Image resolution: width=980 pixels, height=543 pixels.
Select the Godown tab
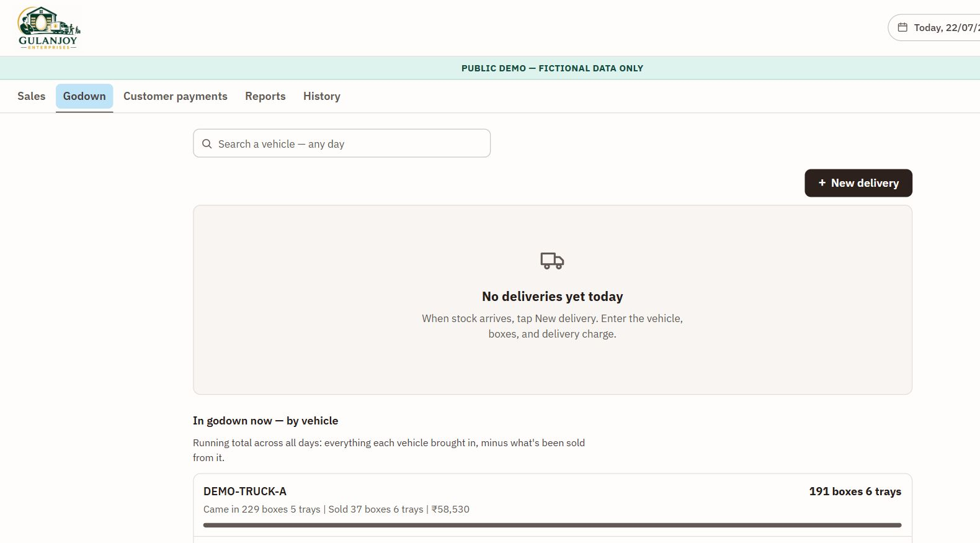point(84,96)
